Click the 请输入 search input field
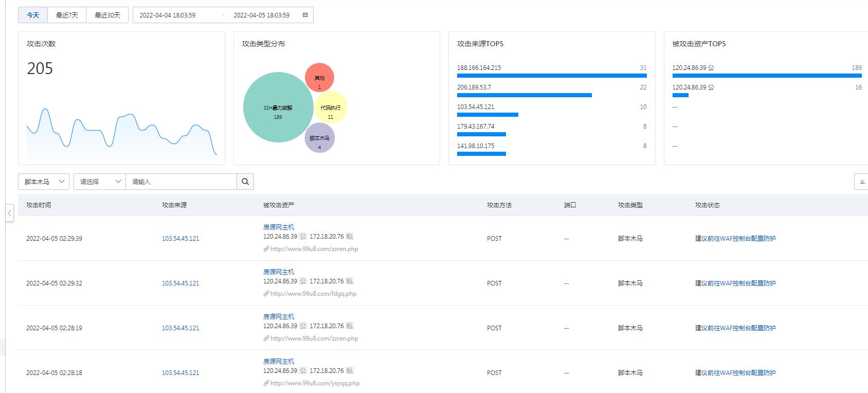The width and height of the screenshot is (868, 393). coord(181,182)
